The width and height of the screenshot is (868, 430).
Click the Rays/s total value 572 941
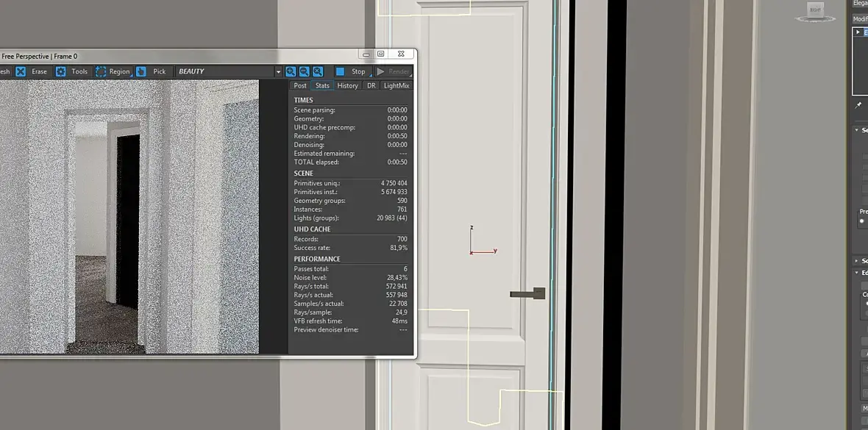click(x=396, y=286)
